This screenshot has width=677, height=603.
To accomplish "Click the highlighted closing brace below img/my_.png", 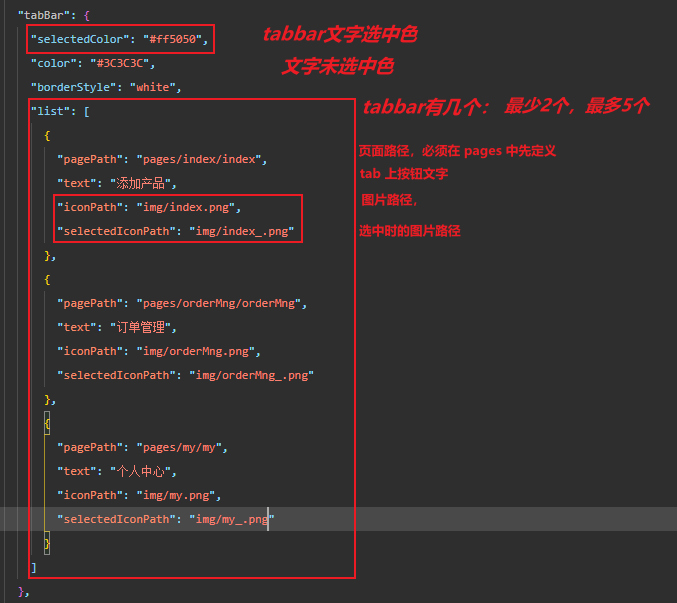I will pyautogui.click(x=47, y=543).
